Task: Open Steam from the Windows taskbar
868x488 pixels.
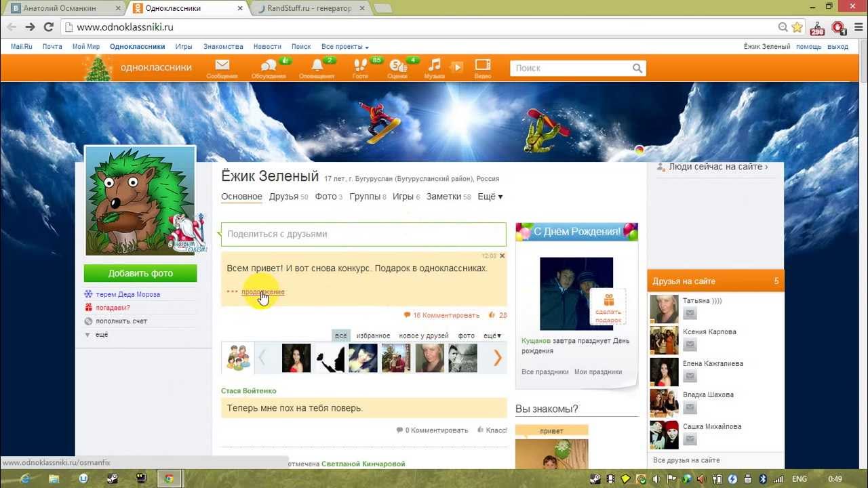Action: [112, 479]
